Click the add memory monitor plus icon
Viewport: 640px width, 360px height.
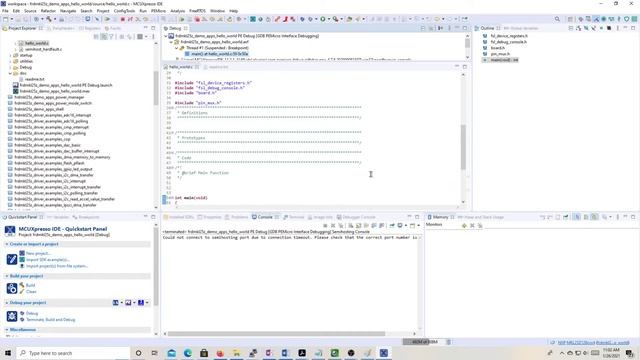464,225
